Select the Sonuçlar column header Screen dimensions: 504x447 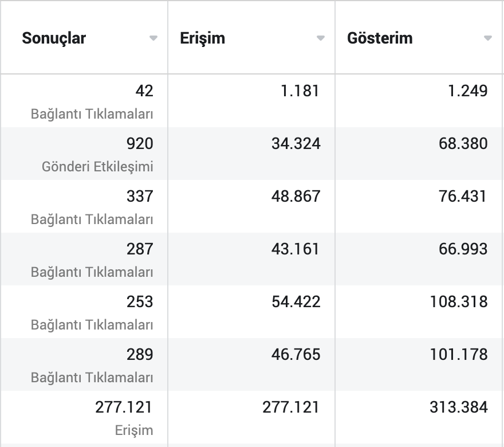[54, 38]
